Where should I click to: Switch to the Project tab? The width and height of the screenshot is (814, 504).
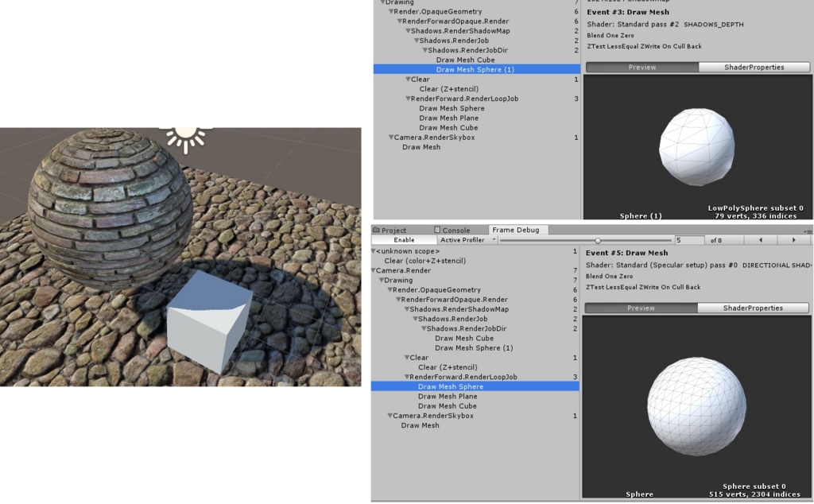point(390,230)
